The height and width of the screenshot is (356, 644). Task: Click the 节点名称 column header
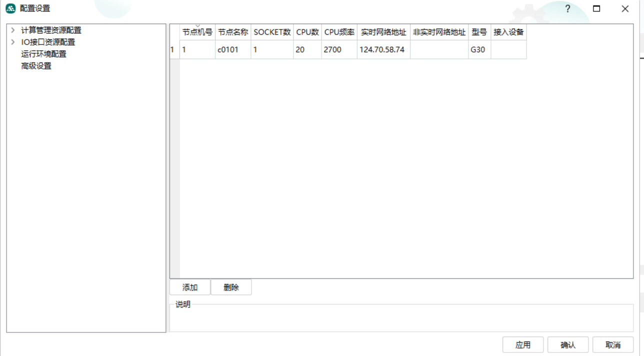click(232, 32)
